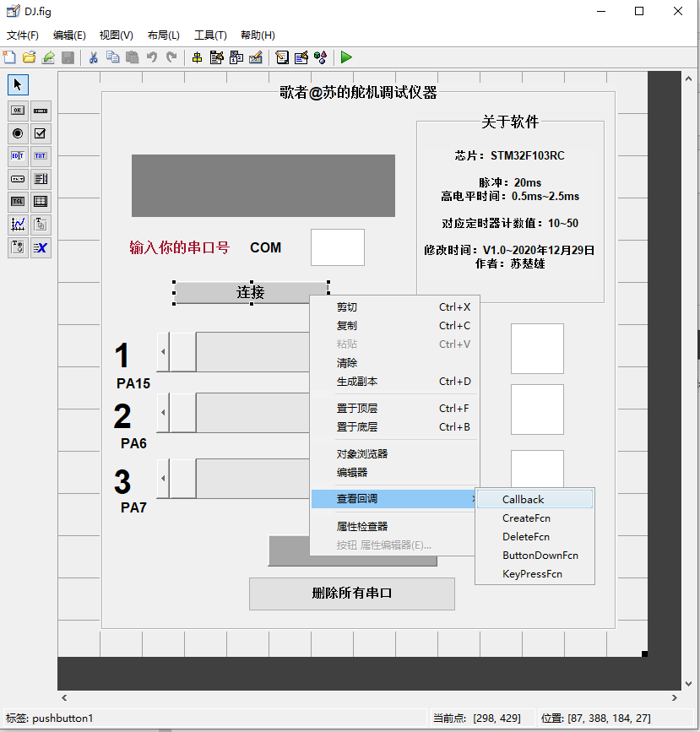Image resolution: width=700 pixels, height=732 pixels.
Task: Select the Edit Text tool
Action: coord(17,156)
